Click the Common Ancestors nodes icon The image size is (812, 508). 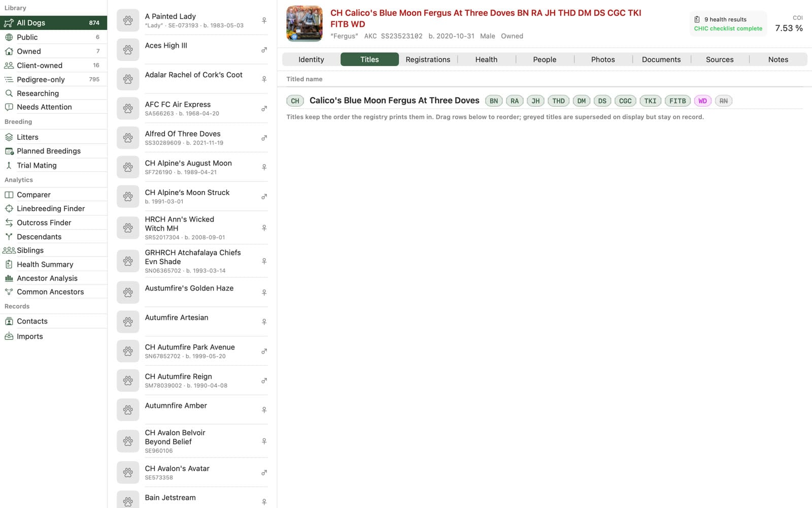coord(9,292)
